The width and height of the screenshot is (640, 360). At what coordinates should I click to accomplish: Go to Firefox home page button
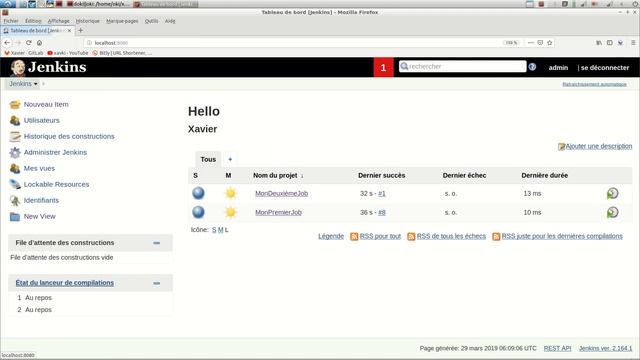click(x=39, y=42)
